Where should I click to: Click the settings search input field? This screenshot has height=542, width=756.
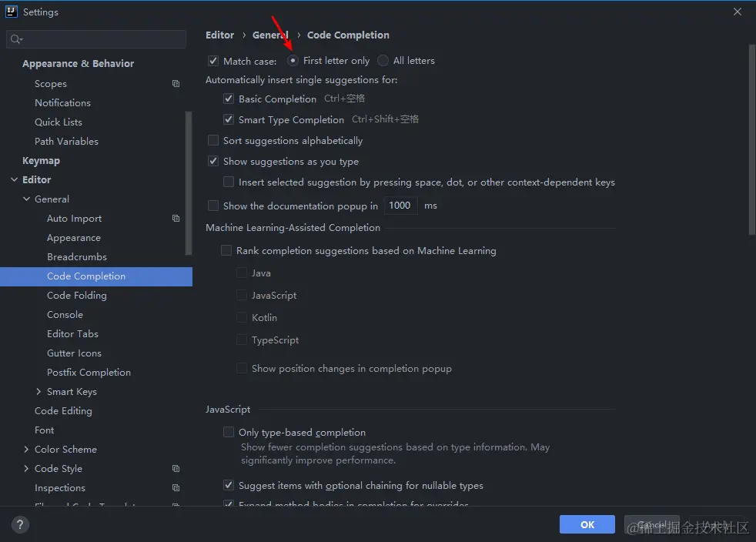pyautogui.click(x=96, y=39)
